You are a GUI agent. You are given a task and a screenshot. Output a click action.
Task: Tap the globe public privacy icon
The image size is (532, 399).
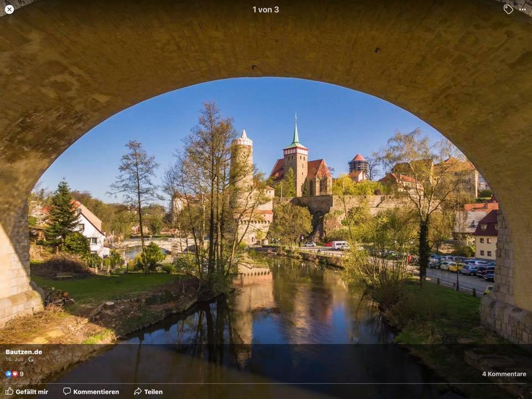31,359
